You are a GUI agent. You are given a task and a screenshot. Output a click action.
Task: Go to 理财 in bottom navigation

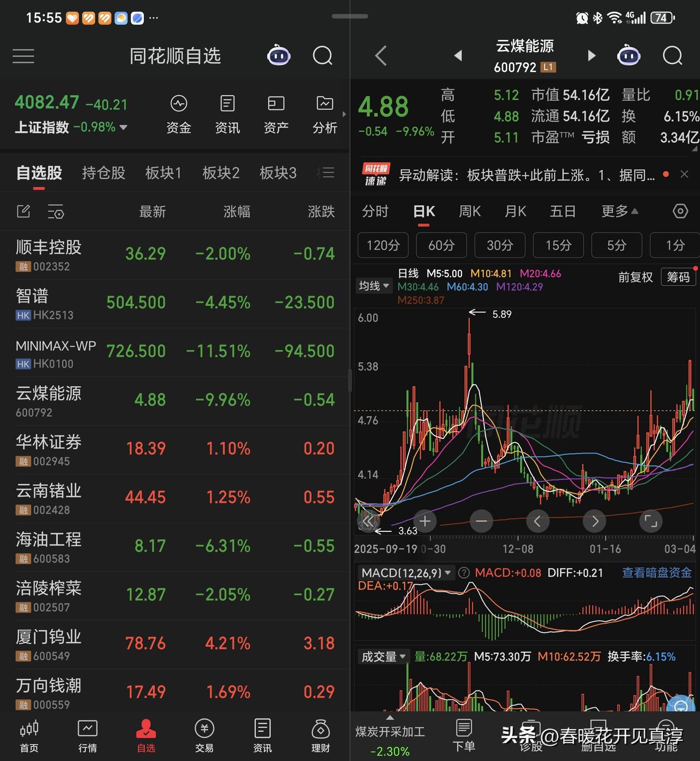pos(320,736)
